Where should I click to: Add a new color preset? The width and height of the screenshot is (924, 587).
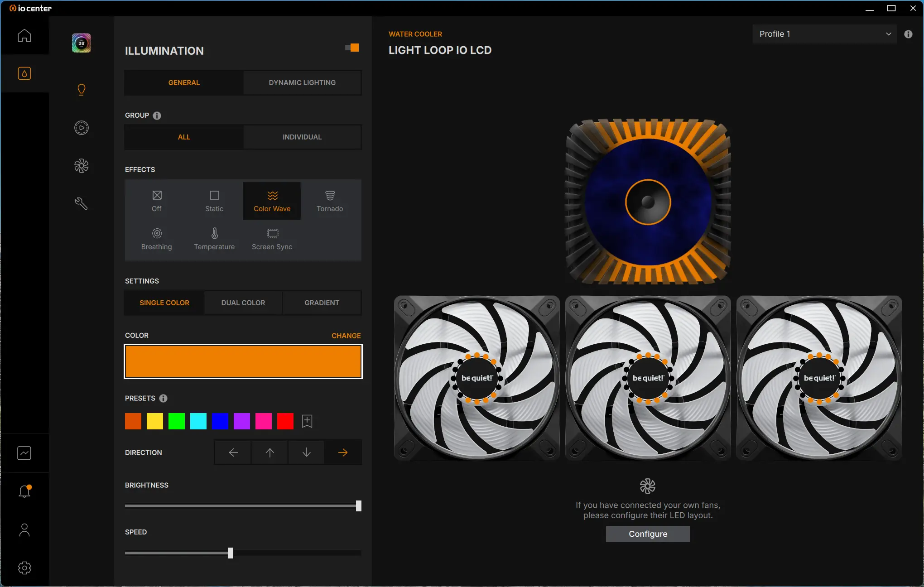point(307,421)
